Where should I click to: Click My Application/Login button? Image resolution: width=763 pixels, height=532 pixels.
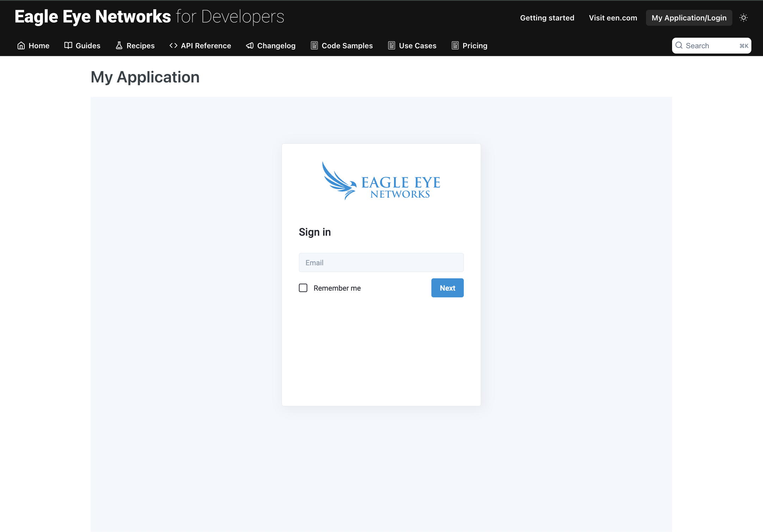click(x=689, y=18)
